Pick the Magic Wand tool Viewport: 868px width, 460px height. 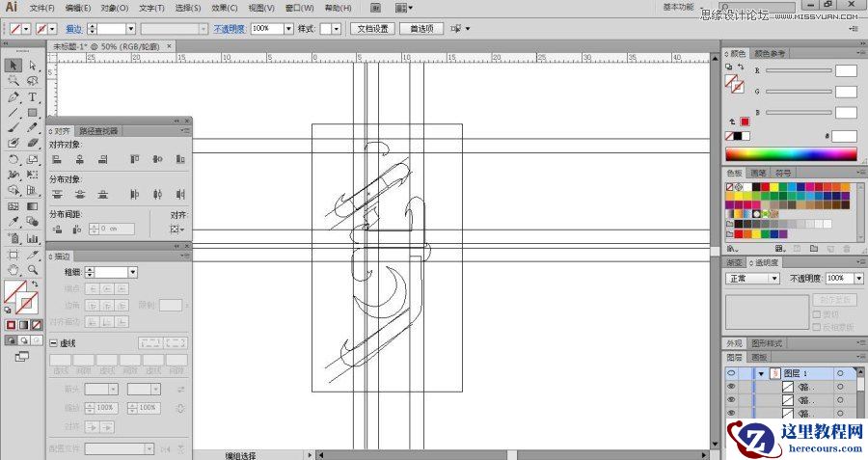coord(14,81)
